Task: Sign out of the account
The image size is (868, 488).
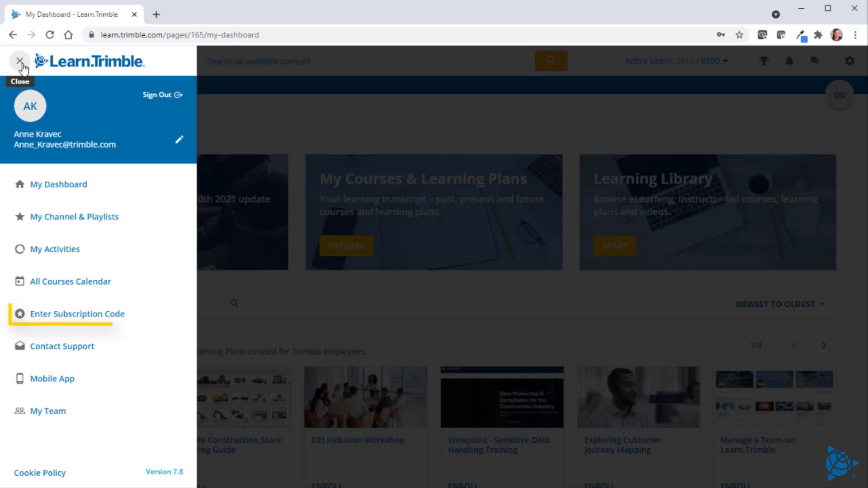Action: click(x=162, y=94)
